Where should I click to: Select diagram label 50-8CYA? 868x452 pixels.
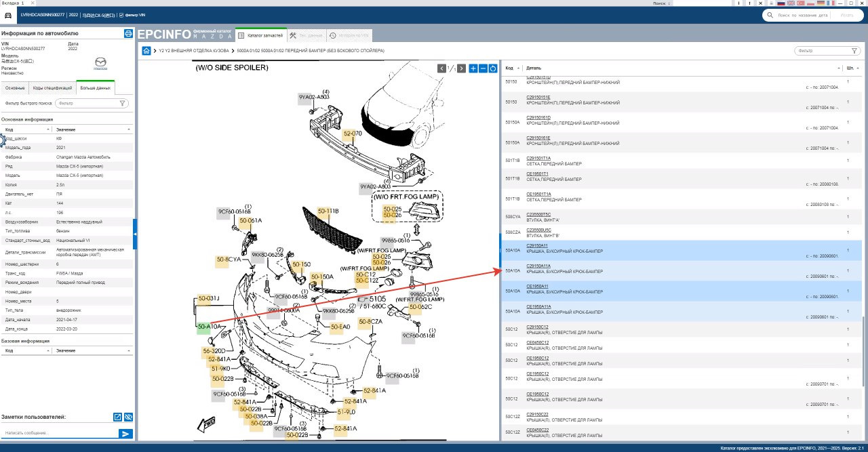pos(229,260)
